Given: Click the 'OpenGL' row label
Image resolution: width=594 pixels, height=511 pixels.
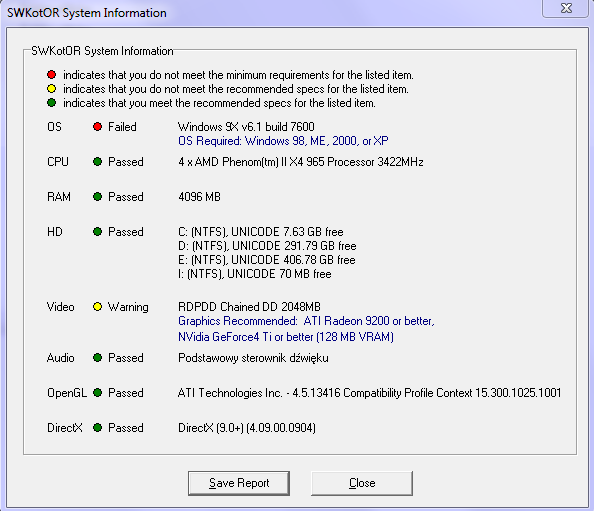Looking at the screenshot, I should coord(67,393).
